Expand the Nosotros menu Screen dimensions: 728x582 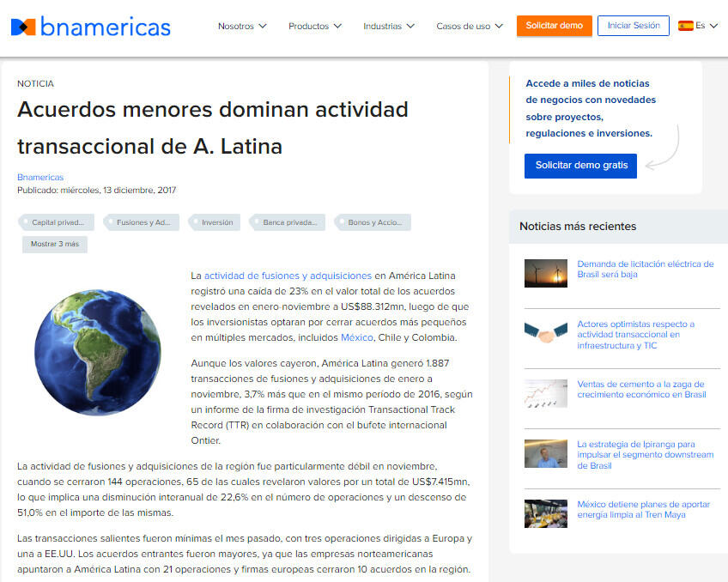click(x=242, y=26)
